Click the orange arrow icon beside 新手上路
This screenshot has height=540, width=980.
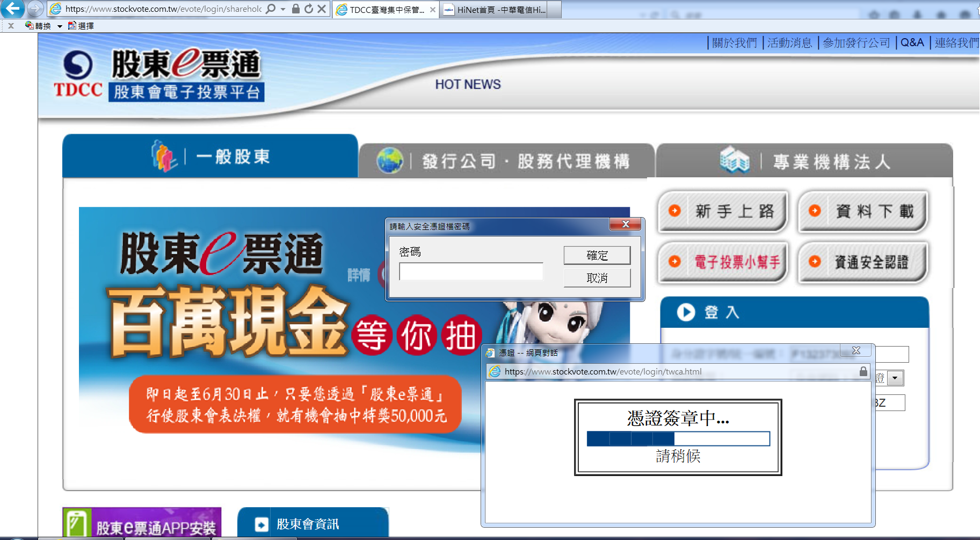pyautogui.click(x=674, y=211)
